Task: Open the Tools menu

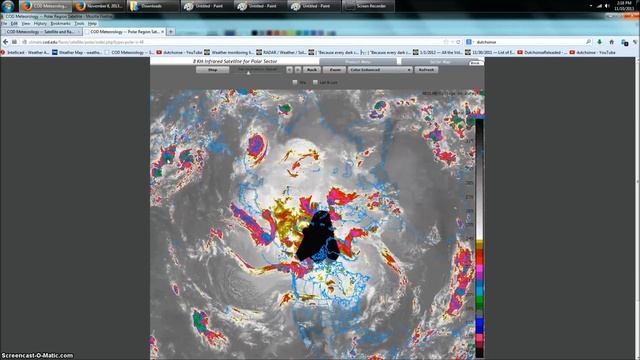Action: 79,24
